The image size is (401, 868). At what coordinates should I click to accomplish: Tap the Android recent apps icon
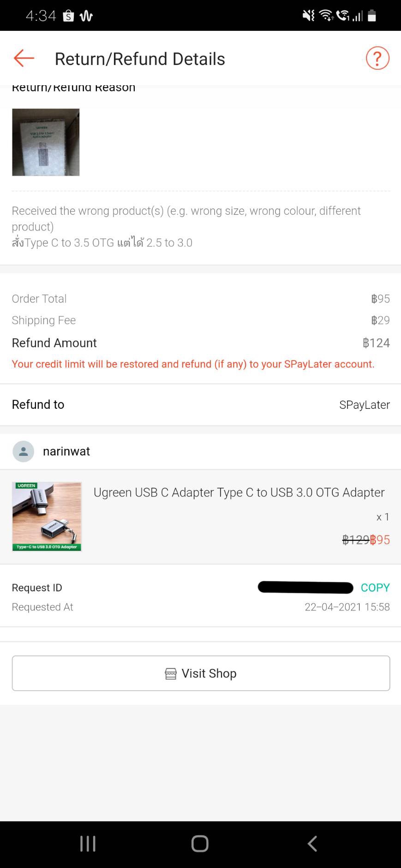(88, 844)
